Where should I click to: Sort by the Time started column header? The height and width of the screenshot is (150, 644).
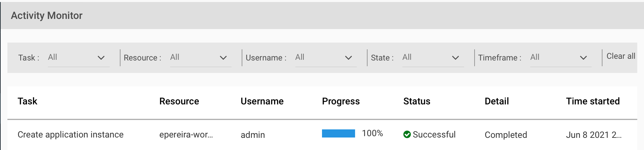(593, 101)
